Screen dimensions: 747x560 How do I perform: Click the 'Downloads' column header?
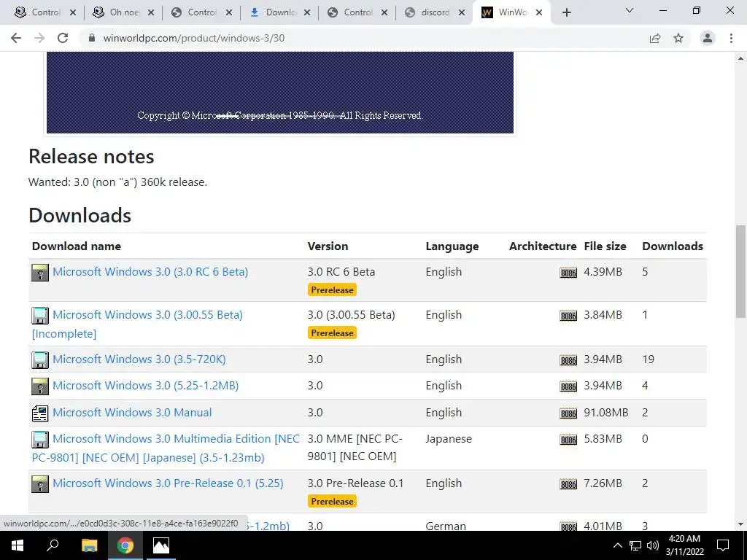tap(673, 246)
